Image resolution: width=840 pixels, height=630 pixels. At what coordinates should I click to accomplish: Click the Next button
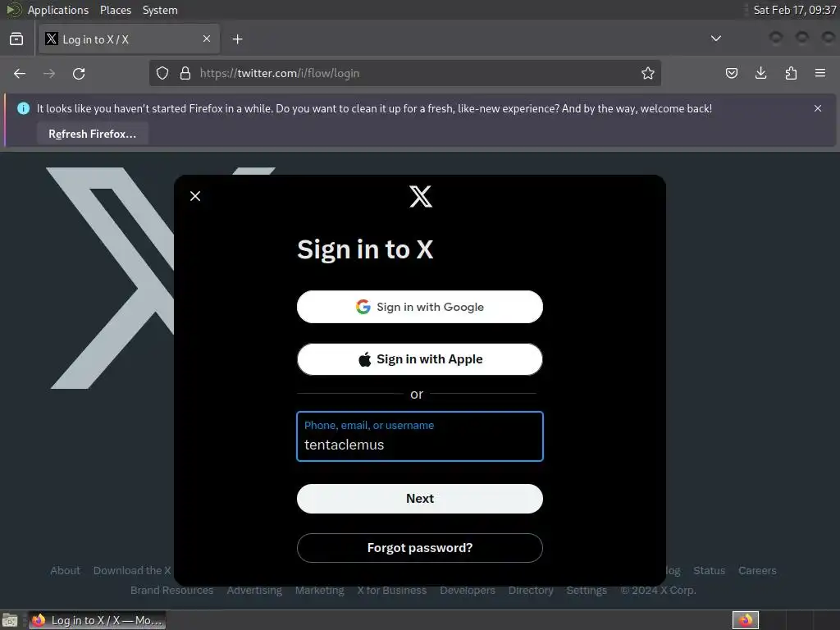coord(420,499)
